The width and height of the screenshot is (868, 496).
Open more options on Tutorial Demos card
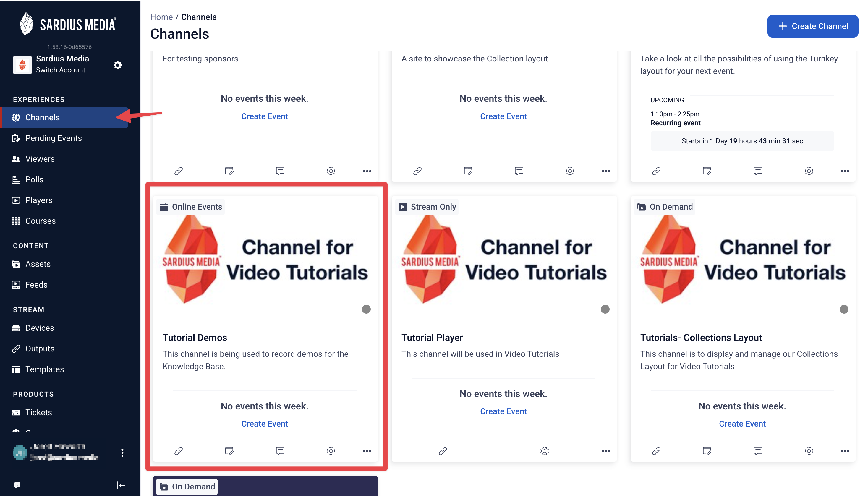pyautogui.click(x=367, y=451)
